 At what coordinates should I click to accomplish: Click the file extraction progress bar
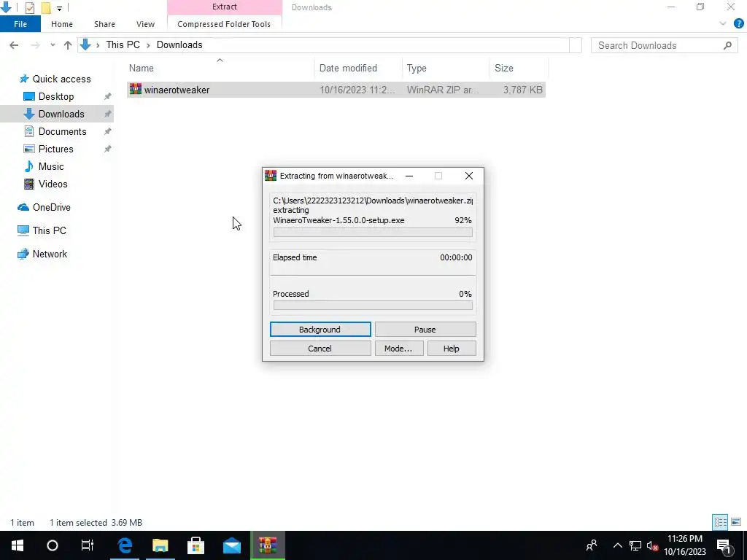pyautogui.click(x=373, y=233)
